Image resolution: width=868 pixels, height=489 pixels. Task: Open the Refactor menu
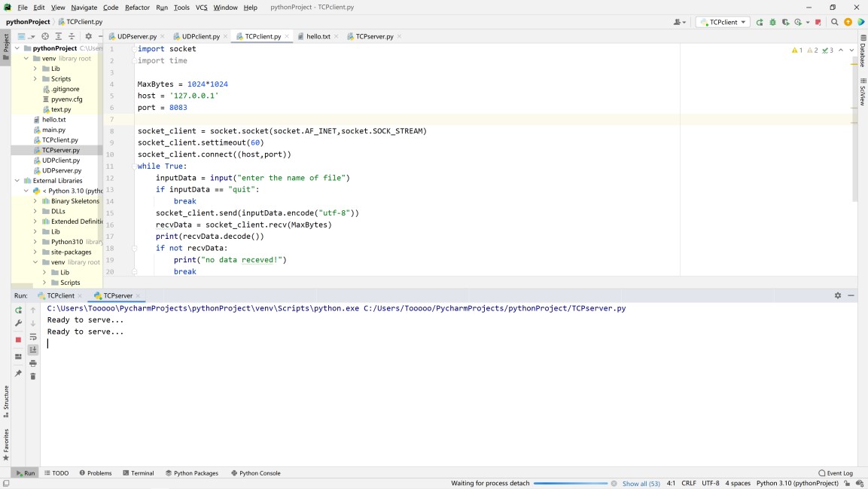tap(137, 8)
